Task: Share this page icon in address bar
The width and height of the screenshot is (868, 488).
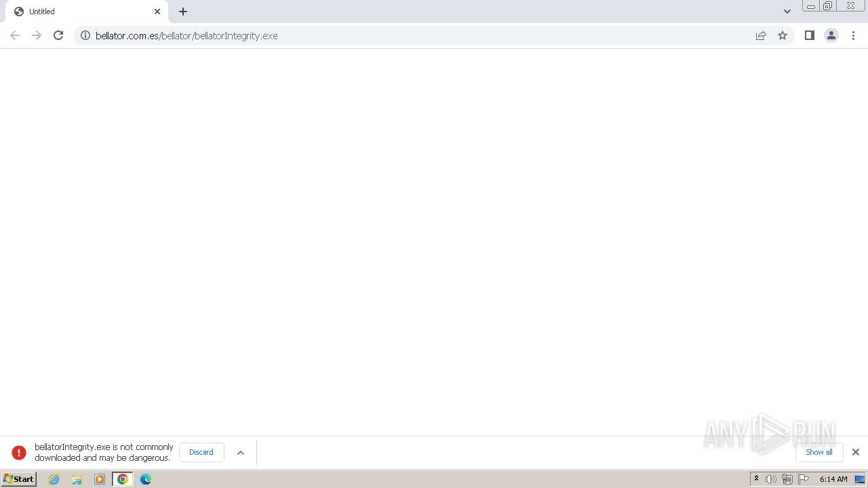Action: point(761,35)
